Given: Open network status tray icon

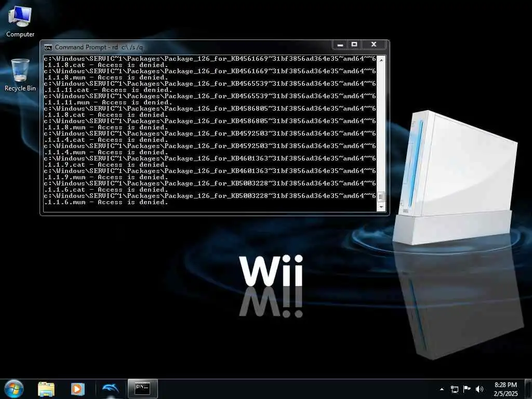Looking at the screenshot, I should pyautogui.click(x=454, y=389).
